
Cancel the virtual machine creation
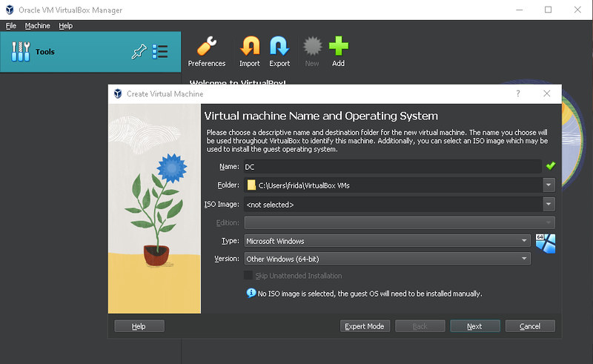point(530,325)
